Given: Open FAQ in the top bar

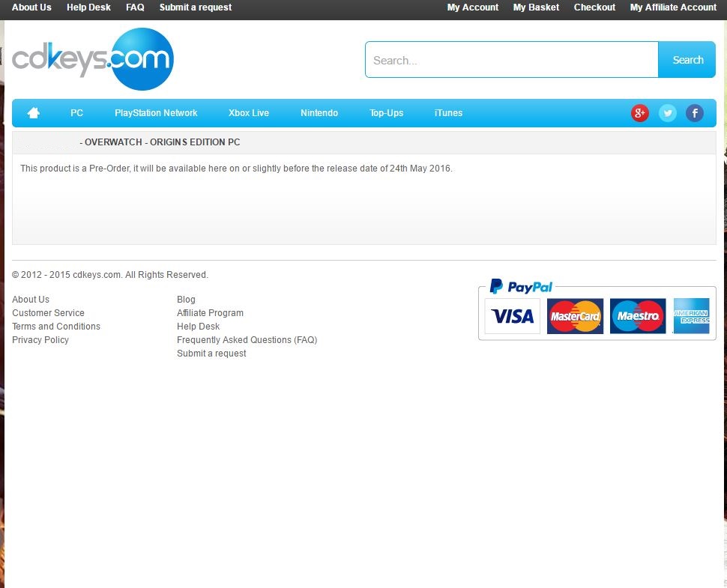Looking at the screenshot, I should (135, 7).
